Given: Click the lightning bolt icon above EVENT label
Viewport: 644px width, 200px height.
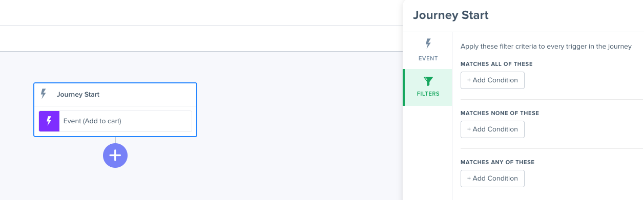Looking at the screenshot, I should tap(428, 44).
